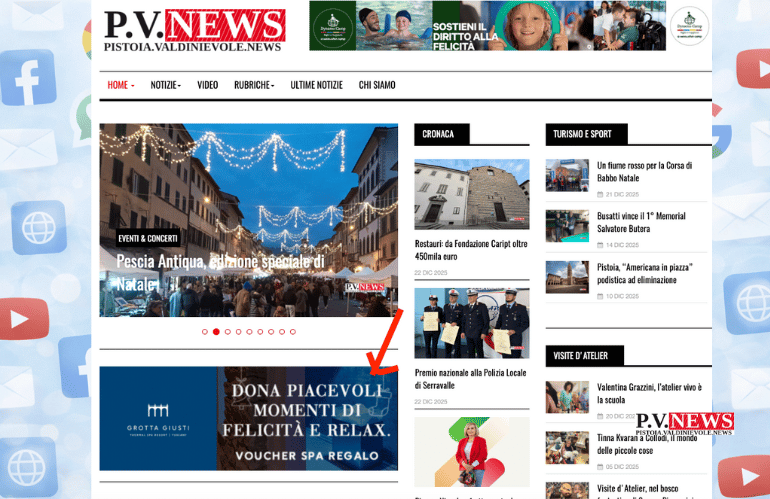Click the '14 DIC 2025' date text
This screenshot has height=499, width=770.
tap(622, 245)
